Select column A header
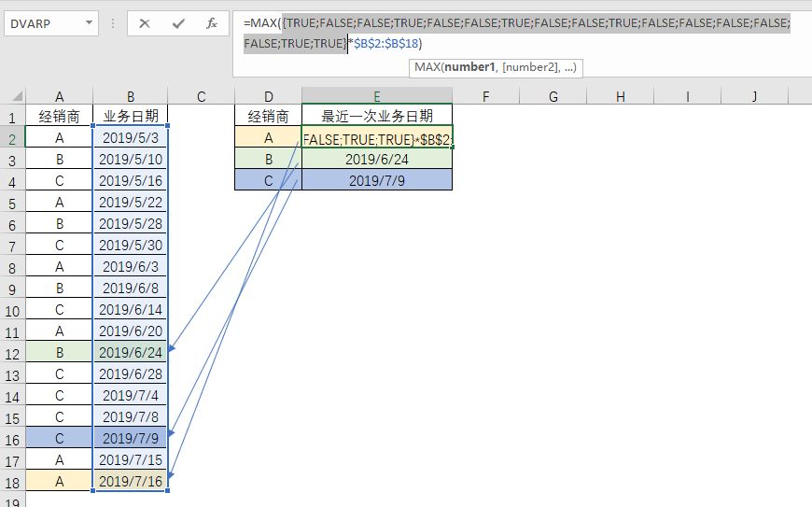 (x=59, y=96)
